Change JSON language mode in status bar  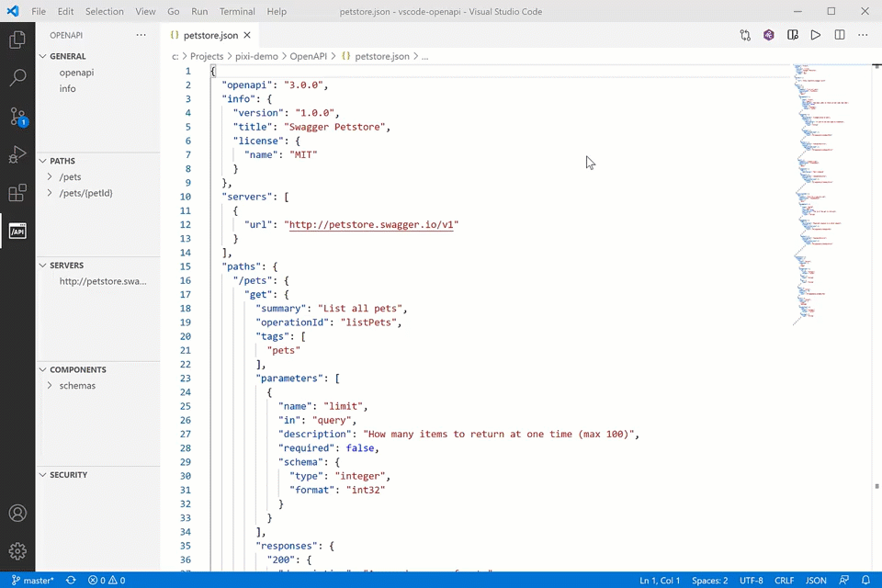pos(816,580)
